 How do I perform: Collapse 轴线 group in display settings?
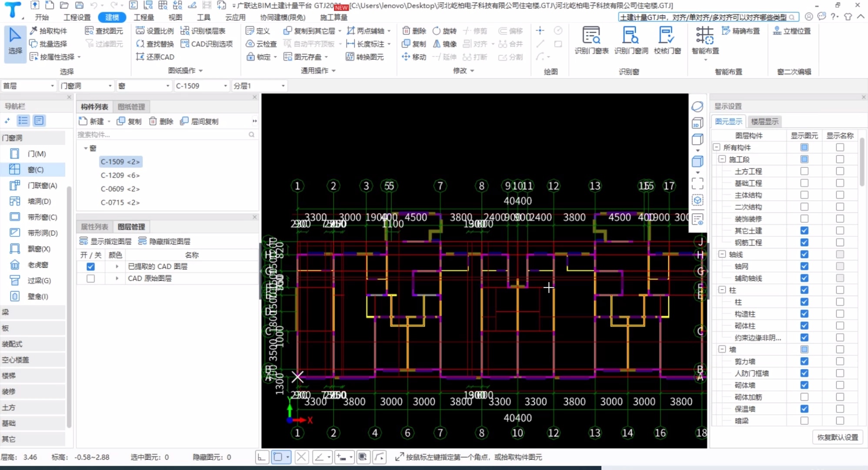[x=722, y=254]
